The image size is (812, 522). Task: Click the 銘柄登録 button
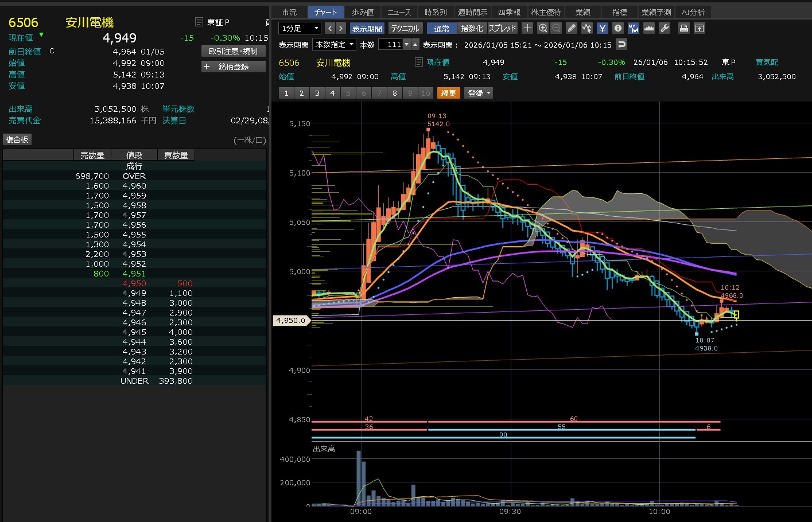point(233,67)
